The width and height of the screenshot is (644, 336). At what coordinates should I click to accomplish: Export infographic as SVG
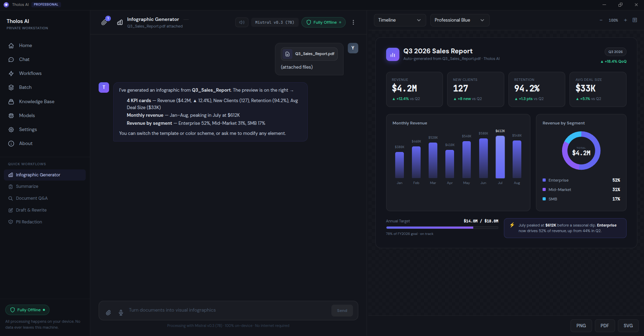[x=628, y=326]
